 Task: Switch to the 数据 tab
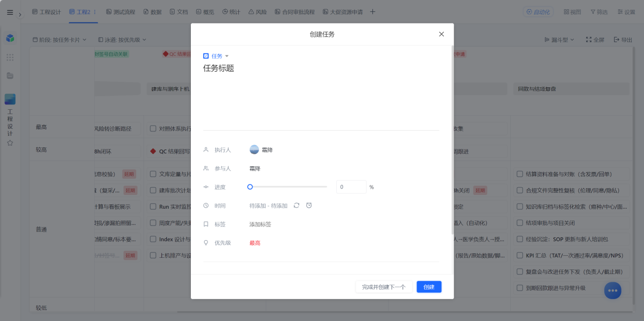point(152,12)
